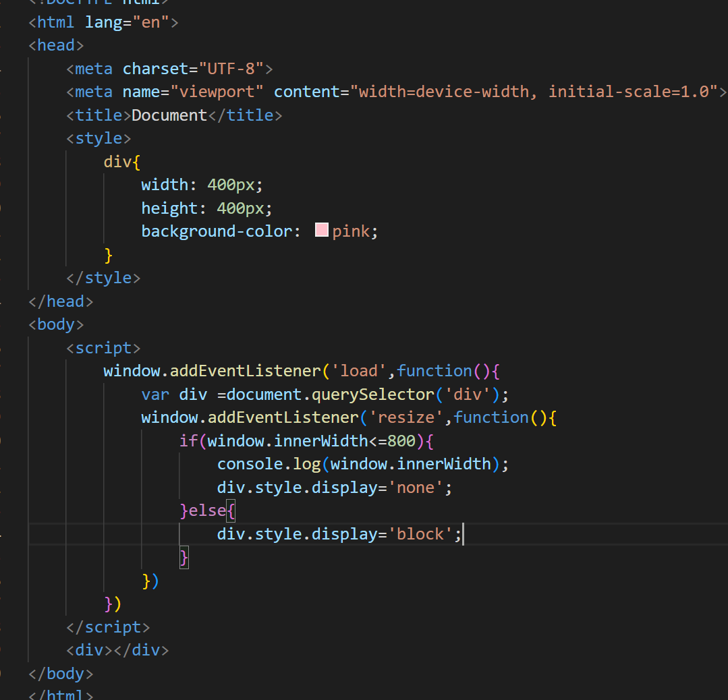The height and width of the screenshot is (700, 728).
Task: Click the closing </style> tag
Action: point(103,278)
